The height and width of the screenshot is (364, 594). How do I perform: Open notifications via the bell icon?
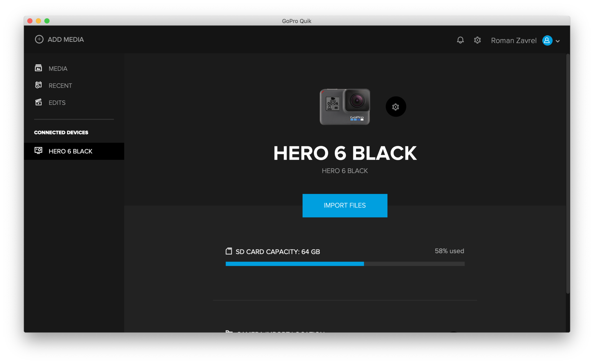460,40
